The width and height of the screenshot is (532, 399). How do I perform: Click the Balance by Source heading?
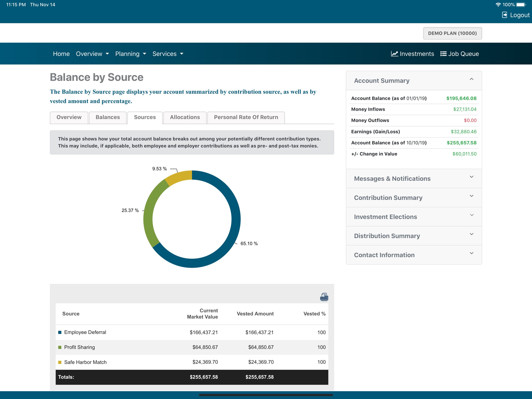point(97,77)
